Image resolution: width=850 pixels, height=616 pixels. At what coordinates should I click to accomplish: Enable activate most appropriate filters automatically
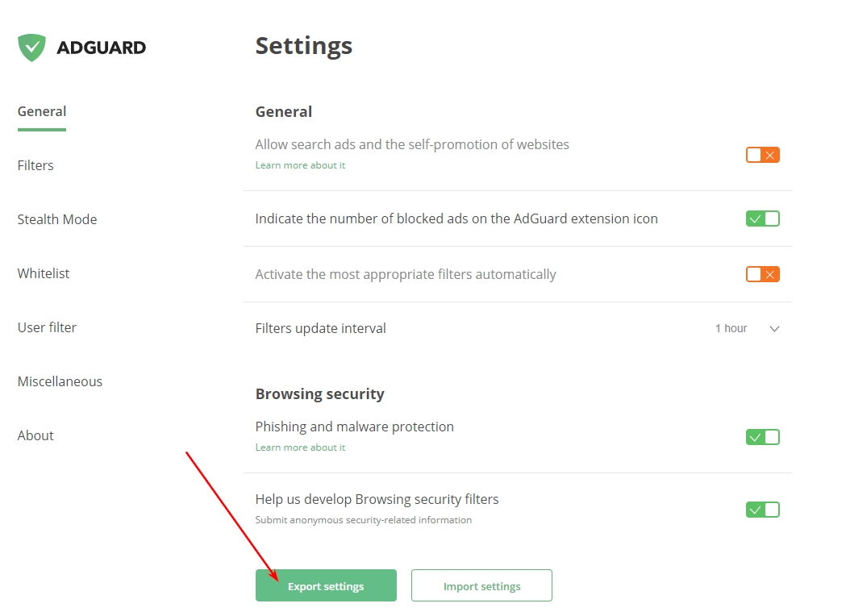(762, 274)
